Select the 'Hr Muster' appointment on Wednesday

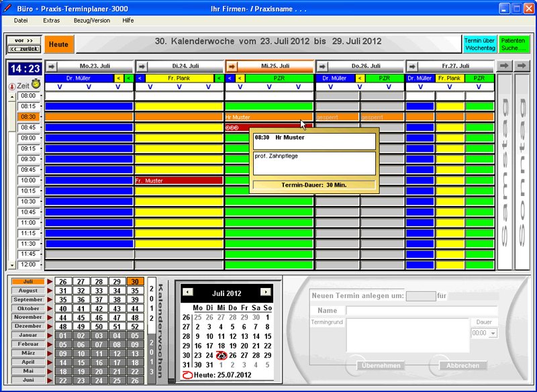click(x=269, y=117)
